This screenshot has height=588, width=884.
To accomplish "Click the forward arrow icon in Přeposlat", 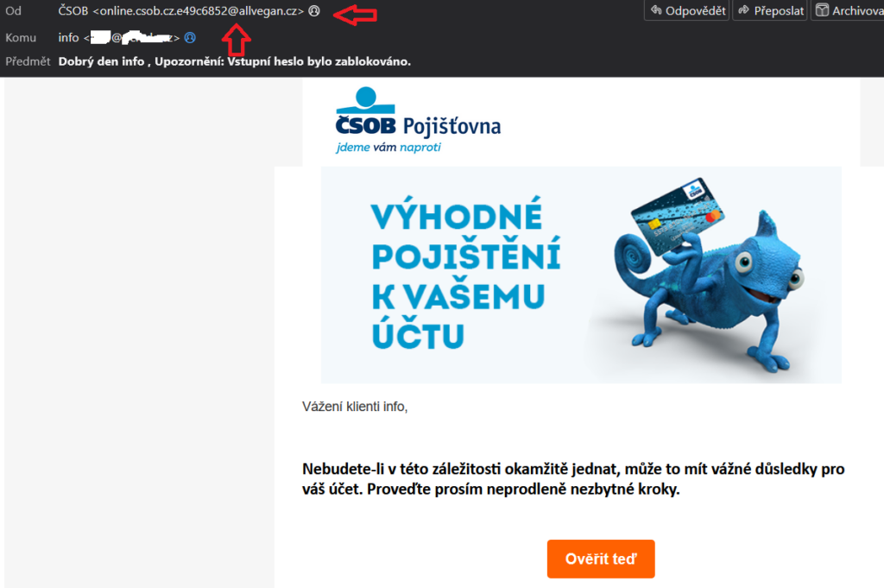I will 744,10.
